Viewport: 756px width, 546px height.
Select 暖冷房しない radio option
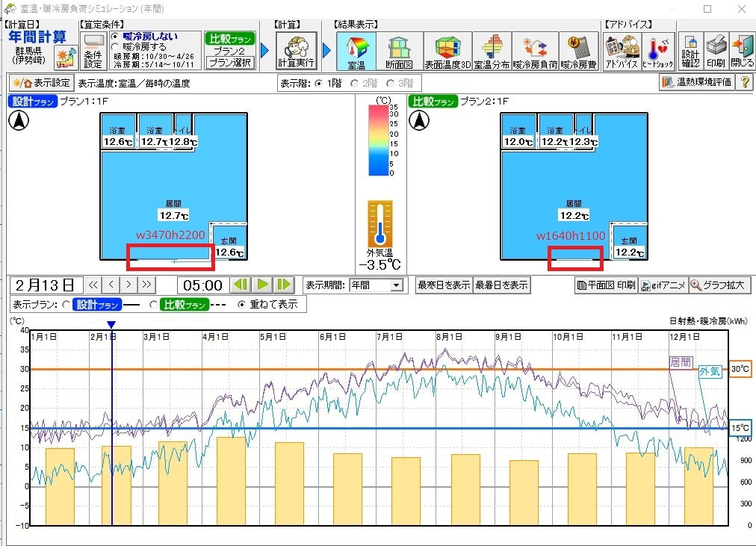coord(115,37)
